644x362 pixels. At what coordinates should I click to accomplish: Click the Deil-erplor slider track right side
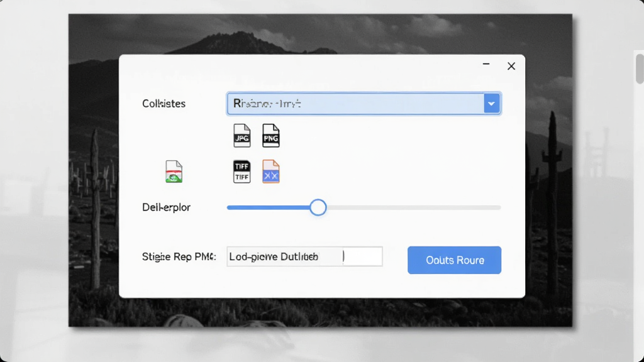[414, 207]
